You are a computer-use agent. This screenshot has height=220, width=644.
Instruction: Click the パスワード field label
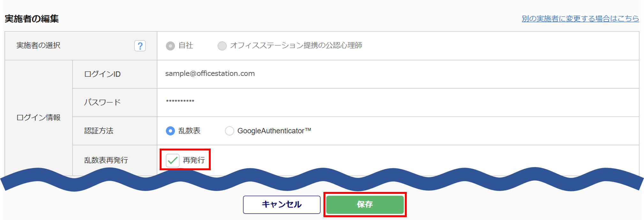tap(102, 102)
